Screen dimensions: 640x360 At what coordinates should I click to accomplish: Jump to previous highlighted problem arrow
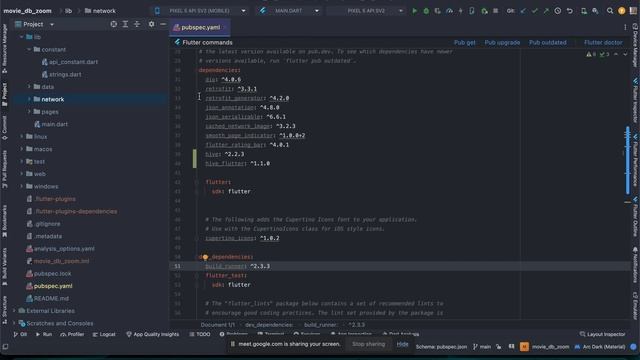pyautogui.click(x=616, y=54)
